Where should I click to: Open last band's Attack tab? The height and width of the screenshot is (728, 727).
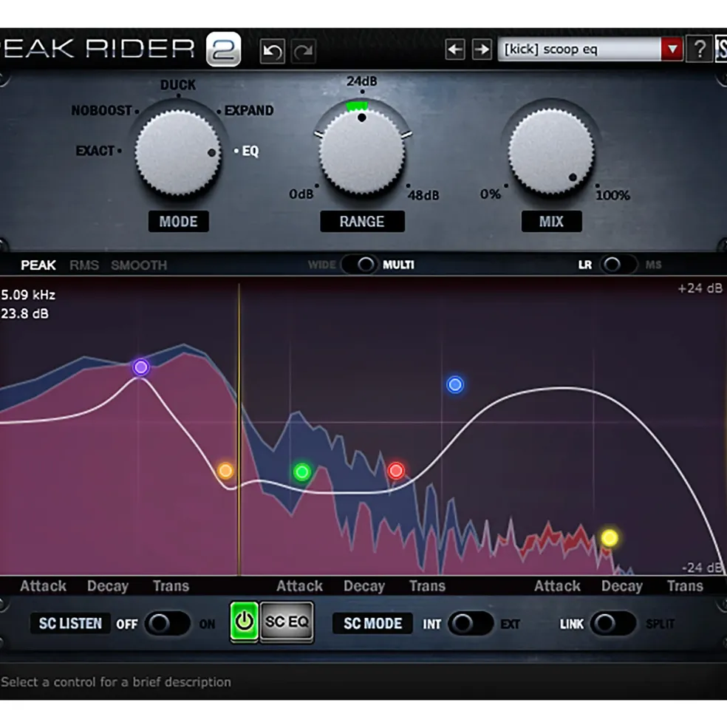coord(557,586)
